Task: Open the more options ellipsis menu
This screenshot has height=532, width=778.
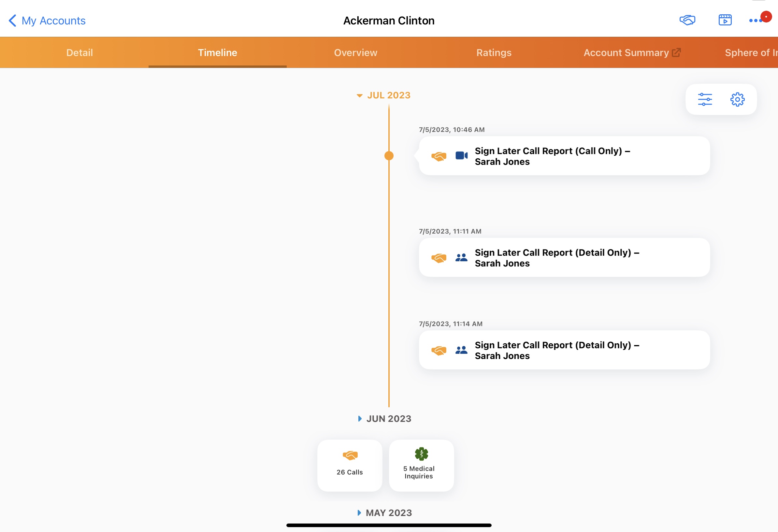Action: [755, 21]
